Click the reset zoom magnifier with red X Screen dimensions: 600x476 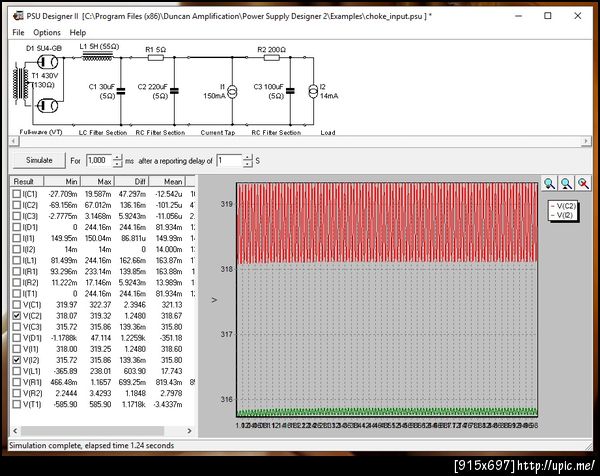(x=583, y=183)
